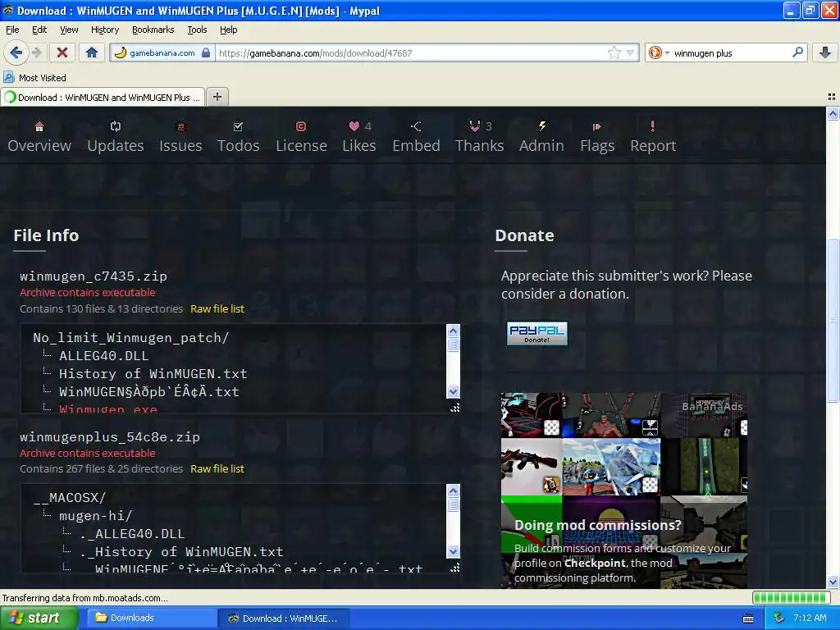Open the Todos section
Viewport: 840px width, 630px height.
click(239, 137)
